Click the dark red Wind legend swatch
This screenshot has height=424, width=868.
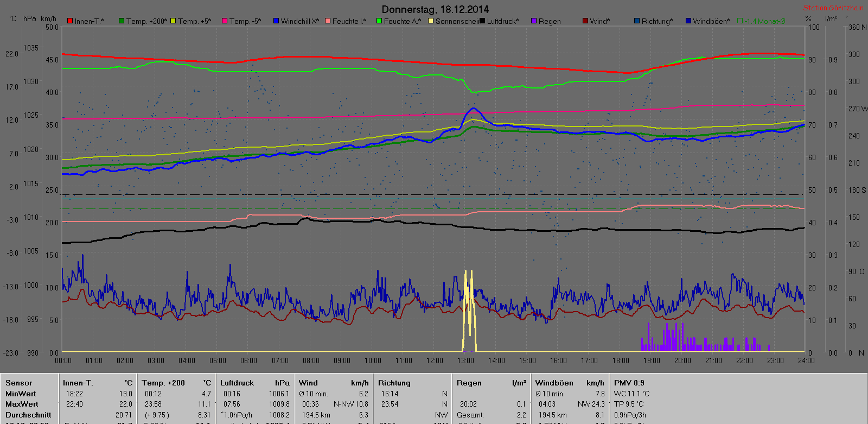point(585,21)
